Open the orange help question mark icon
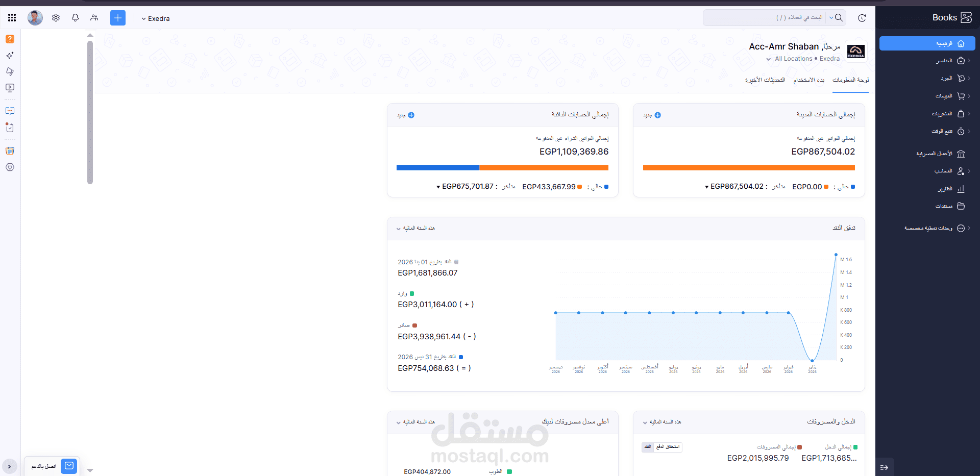This screenshot has width=980, height=476. [x=10, y=39]
